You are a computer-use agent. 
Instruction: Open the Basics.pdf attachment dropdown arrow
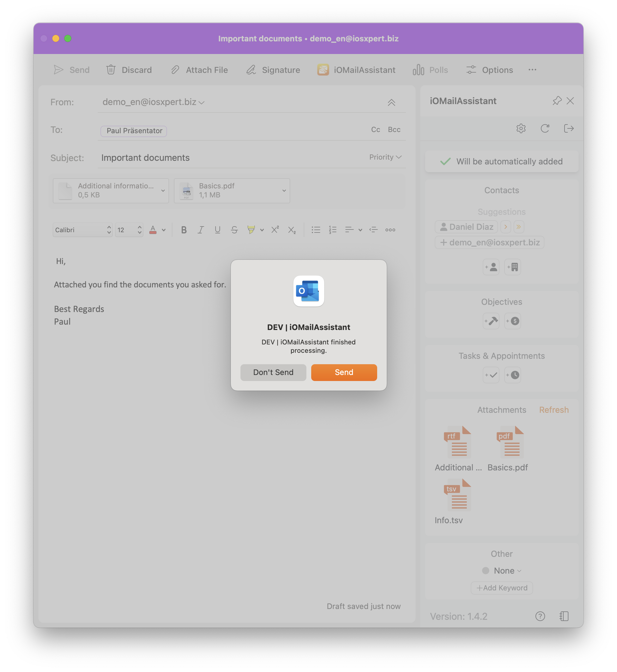coord(284,190)
